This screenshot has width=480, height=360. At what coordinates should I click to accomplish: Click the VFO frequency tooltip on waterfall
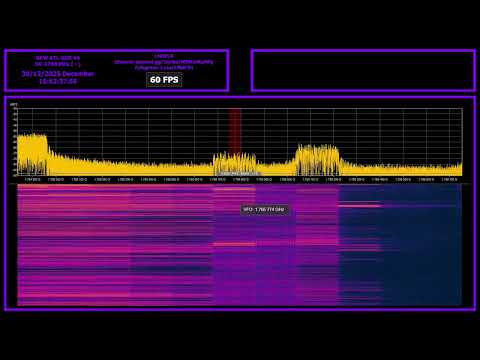click(264, 209)
